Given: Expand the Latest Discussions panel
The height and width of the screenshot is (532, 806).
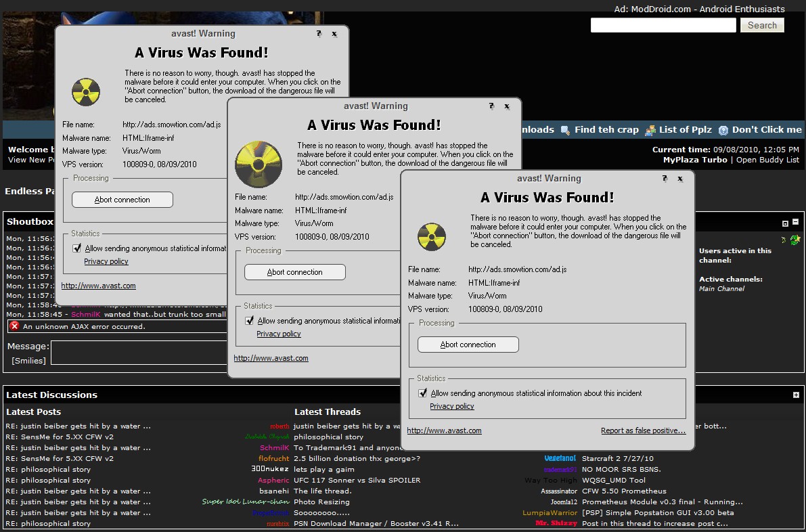Looking at the screenshot, I should (x=796, y=395).
